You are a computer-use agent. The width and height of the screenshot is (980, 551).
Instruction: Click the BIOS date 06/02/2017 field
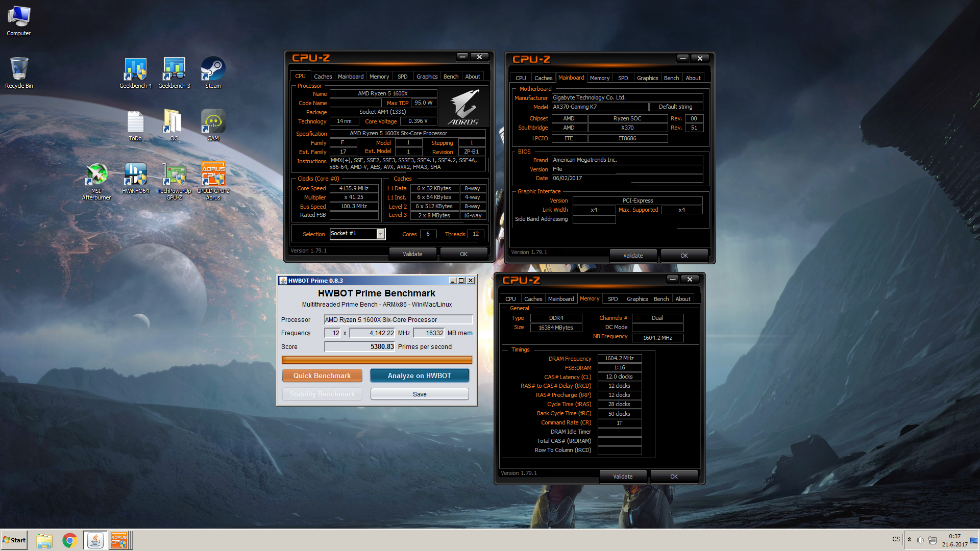tap(627, 179)
